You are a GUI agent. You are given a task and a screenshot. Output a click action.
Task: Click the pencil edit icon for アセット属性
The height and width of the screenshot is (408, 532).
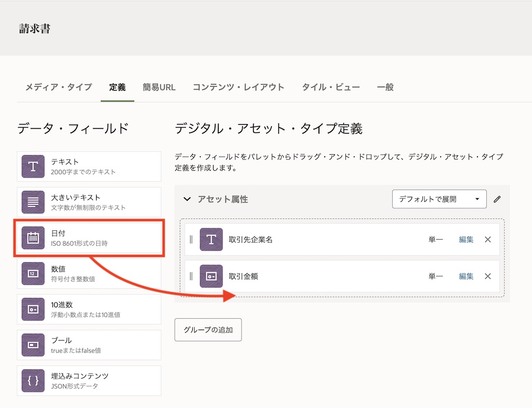[497, 199]
